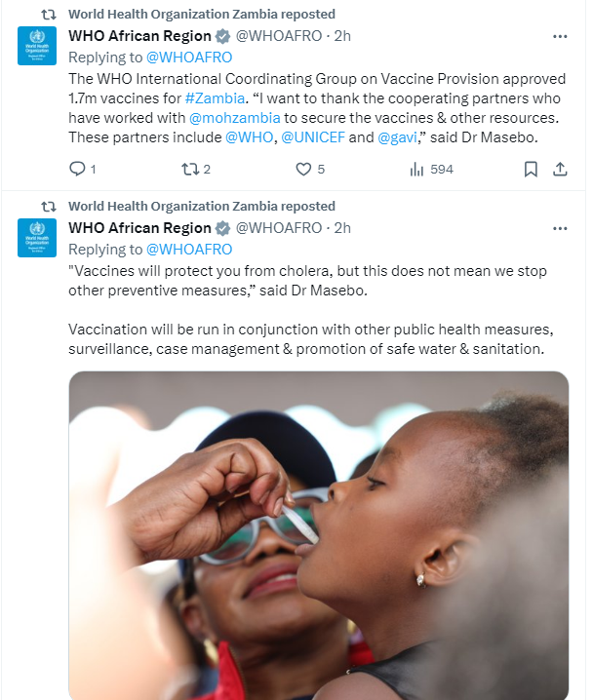Viewport: 593px width, 700px height.
Task: Click verified badge on second tweet author
Action: 222,228
